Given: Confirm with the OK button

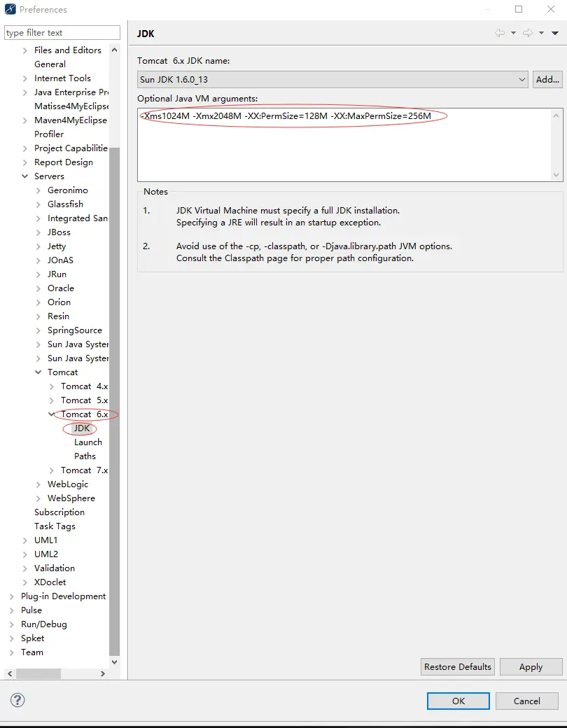Looking at the screenshot, I should click(458, 701).
